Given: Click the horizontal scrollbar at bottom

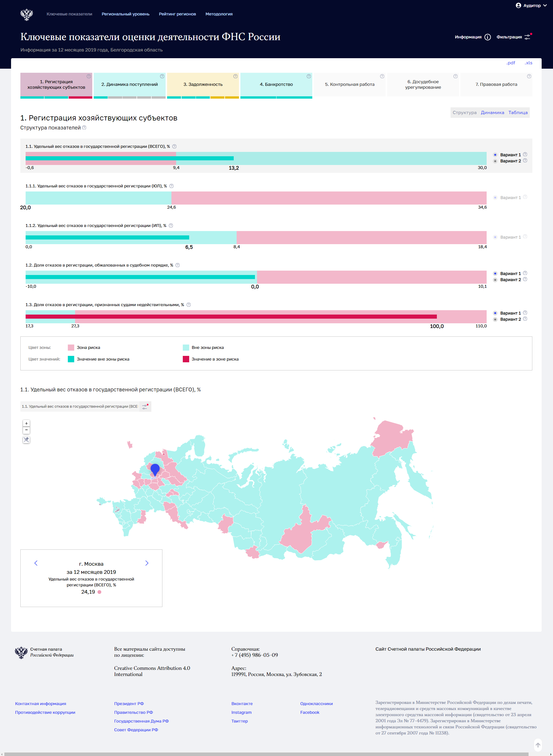Looking at the screenshot, I should (x=266, y=754).
